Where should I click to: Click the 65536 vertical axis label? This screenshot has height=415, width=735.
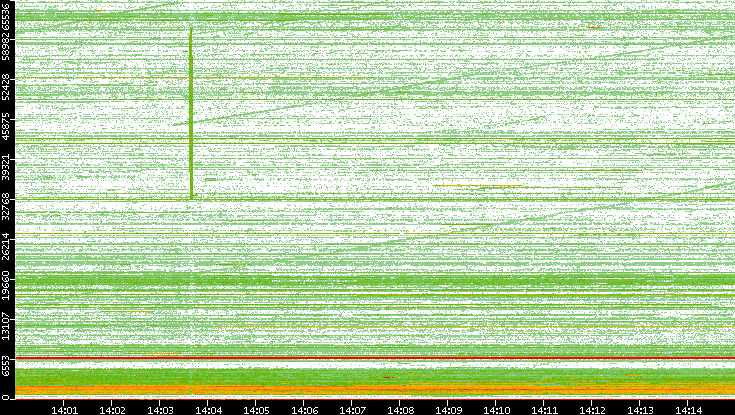(x=6, y=15)
